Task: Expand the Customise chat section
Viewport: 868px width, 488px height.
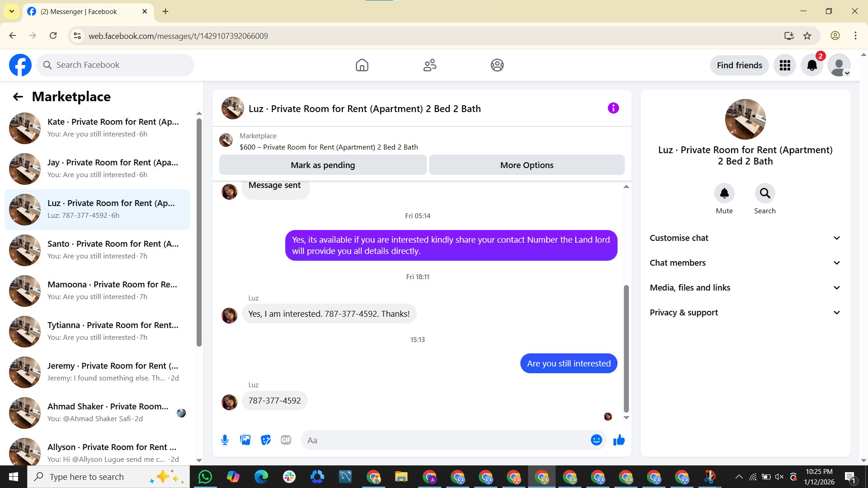Action: [745, 238]
